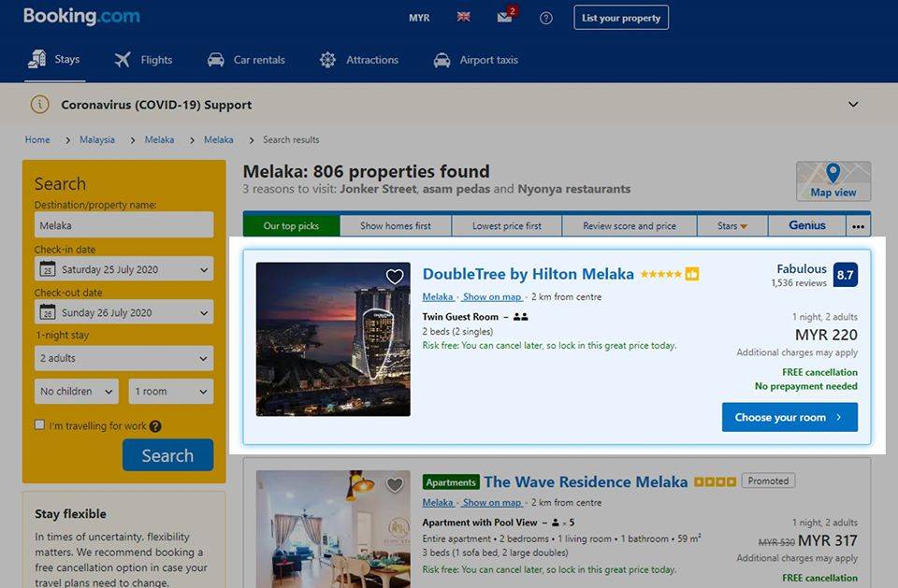Save The Wave Residence with the heart icon
Image resolution: width=898 pixels, height=588 pixels.
[x=395, y=485]
